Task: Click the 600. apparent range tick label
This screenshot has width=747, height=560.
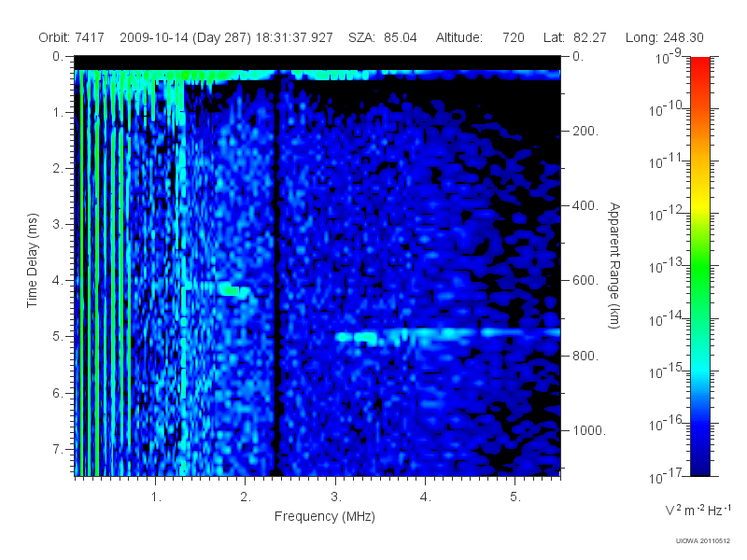Action: [x=585, y=281]
